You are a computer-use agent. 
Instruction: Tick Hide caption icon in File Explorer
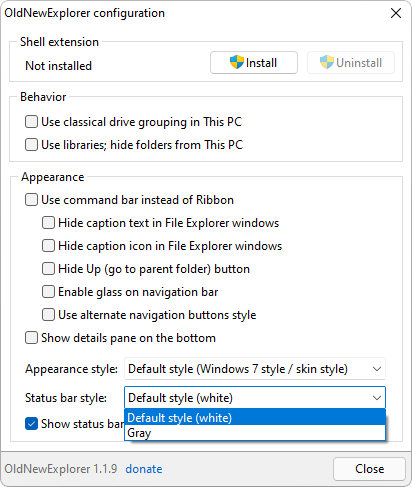point(48,246)
